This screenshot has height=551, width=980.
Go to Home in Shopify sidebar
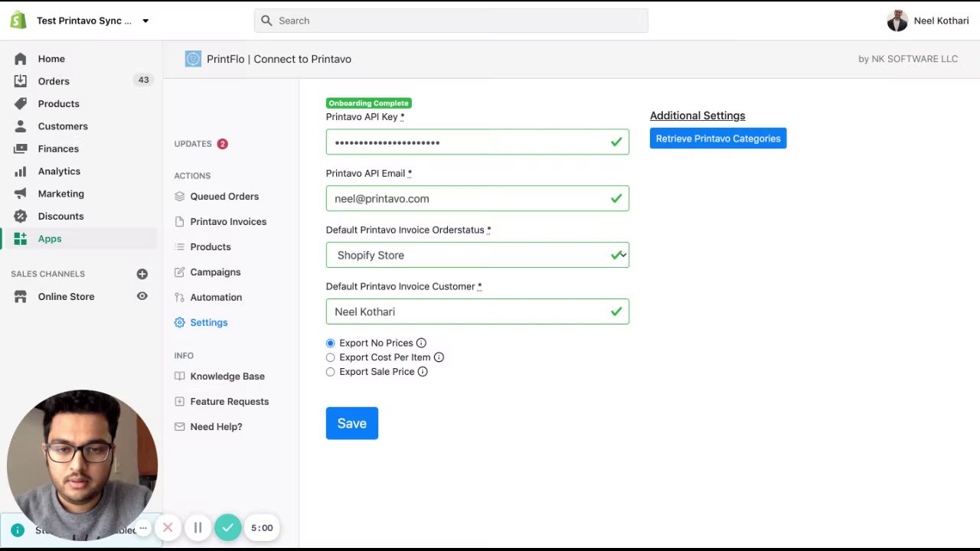coord(51,59)
